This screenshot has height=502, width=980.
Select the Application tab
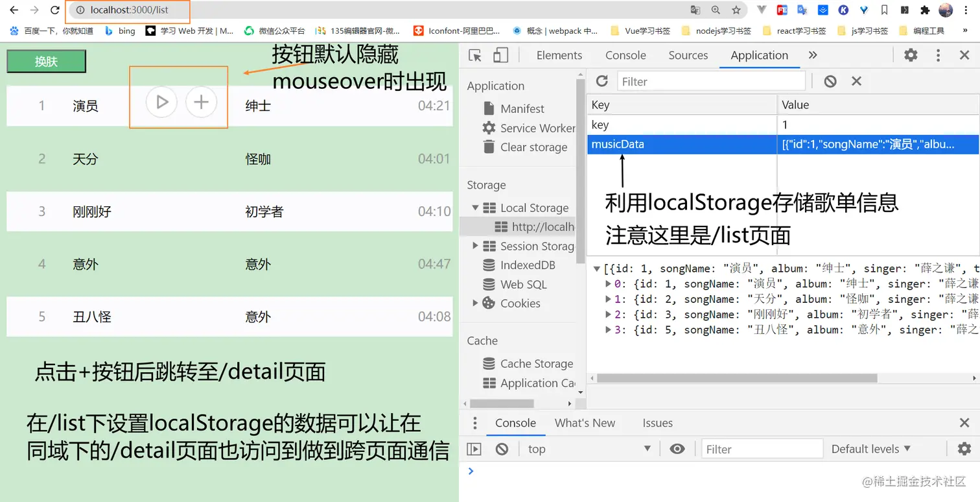tap(760, 56)
